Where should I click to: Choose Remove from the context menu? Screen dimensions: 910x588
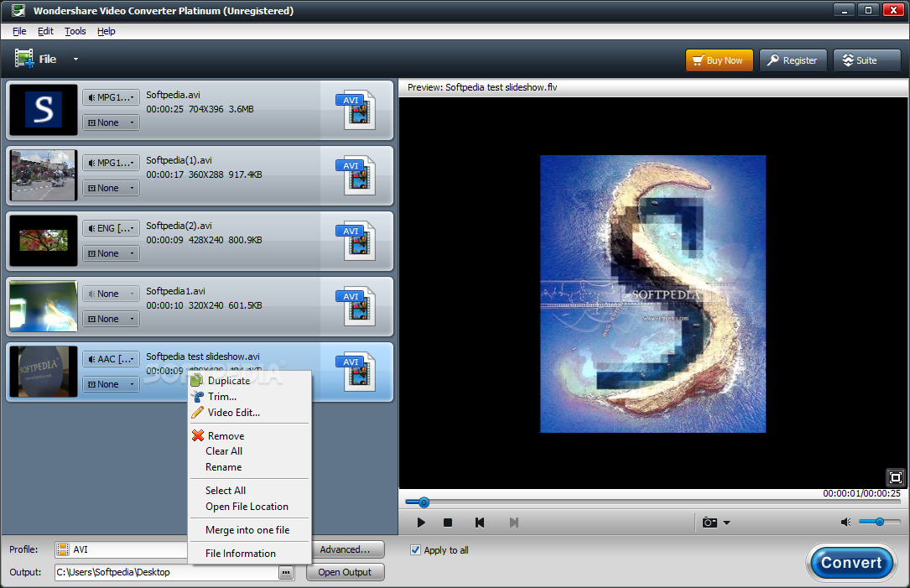[x=250, y=436]
